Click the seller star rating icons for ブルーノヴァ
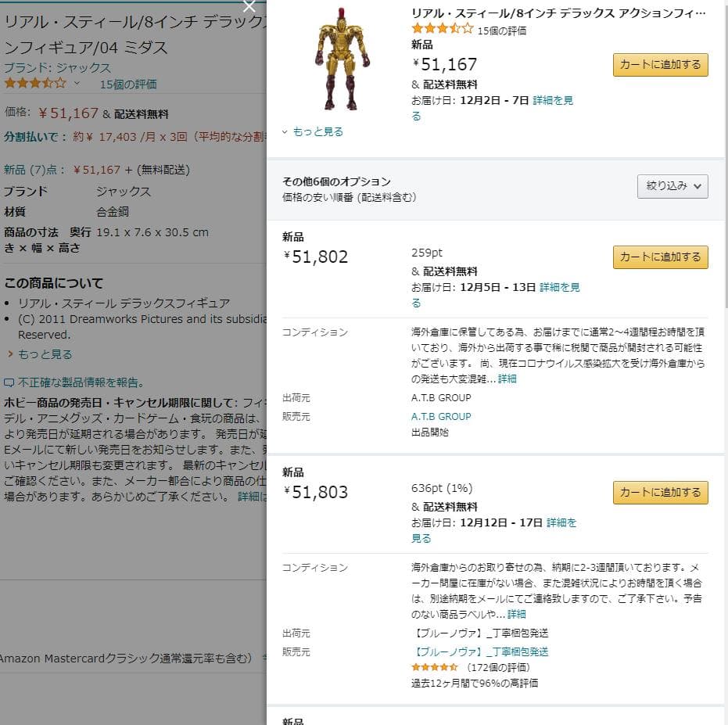This screenshot has width=728, height=725. [434, 669]
